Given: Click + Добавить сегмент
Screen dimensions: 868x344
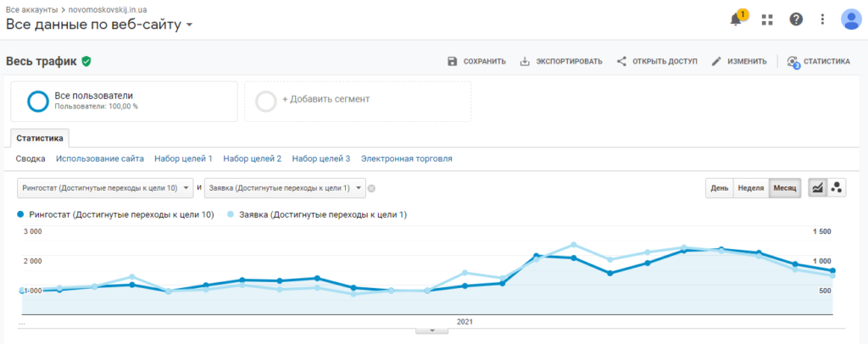Looking at the screenshot, I should [358, 101].
